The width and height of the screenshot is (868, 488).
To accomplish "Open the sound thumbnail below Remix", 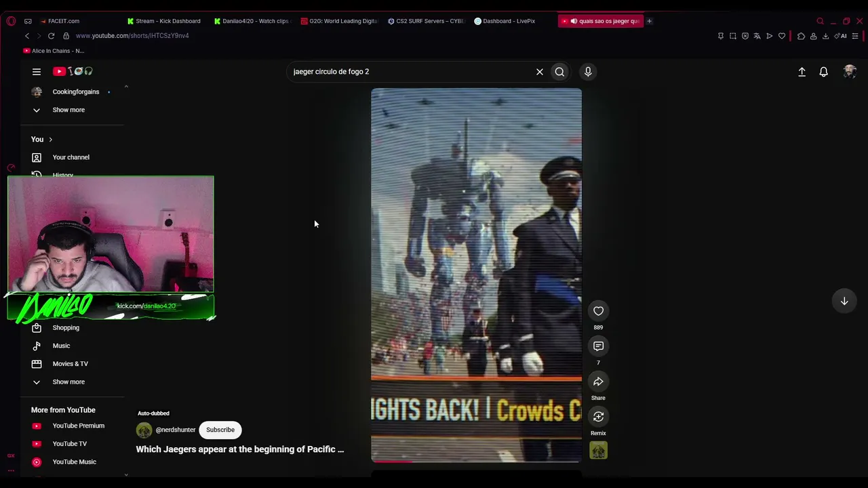I will point(598,450).
